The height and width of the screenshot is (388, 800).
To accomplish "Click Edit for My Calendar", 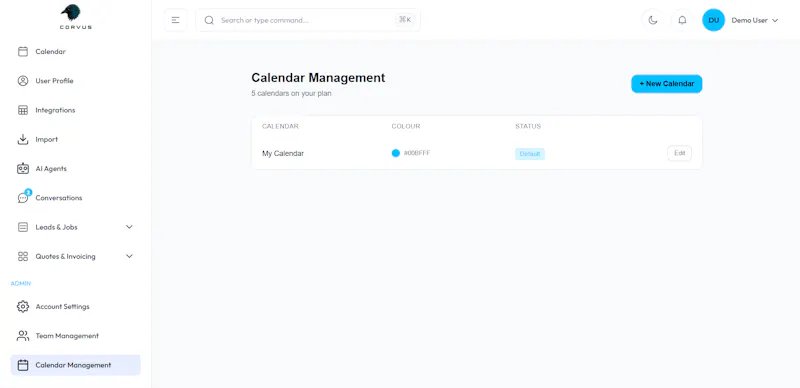I will [x=680, y=153].
